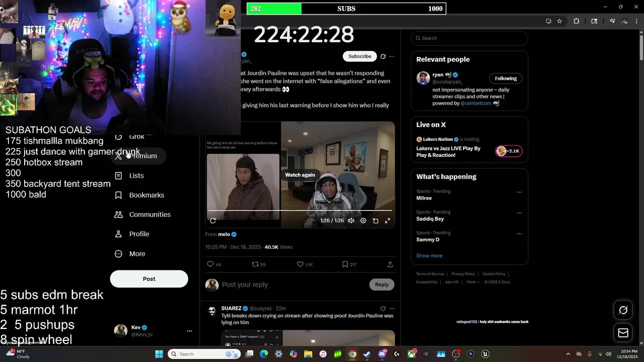Viewport: 644px width, 362px height.
Task: Open the SUAREZ profile name in the reply
Action: [x=231, y=308]
